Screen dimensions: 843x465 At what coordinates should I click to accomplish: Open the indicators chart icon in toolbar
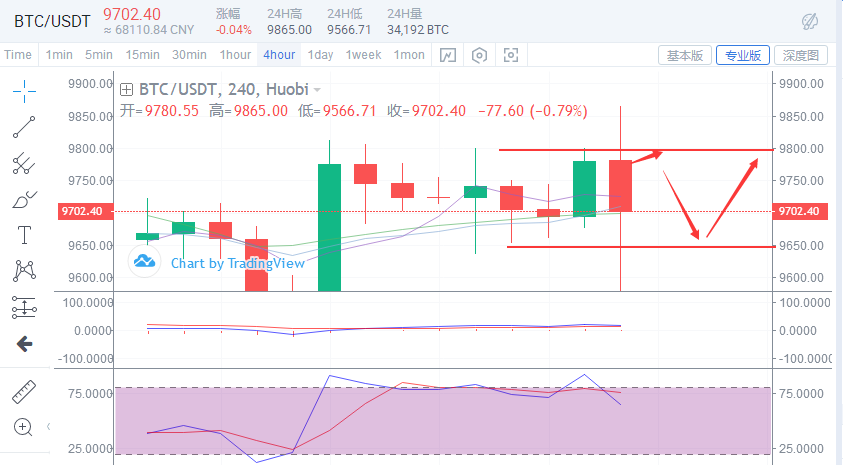(x=448, y=55)
